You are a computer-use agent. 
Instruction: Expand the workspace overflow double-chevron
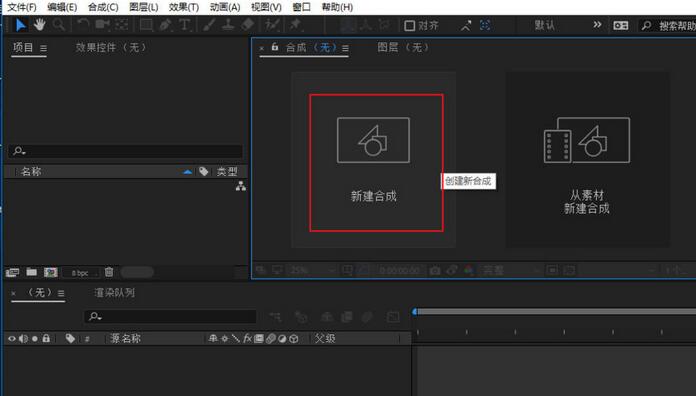597,25
